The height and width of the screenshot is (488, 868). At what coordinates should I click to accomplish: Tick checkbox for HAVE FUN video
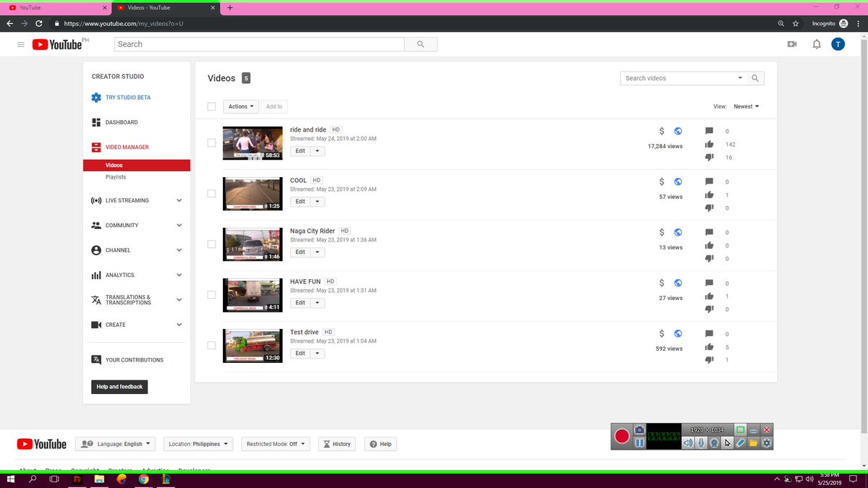(x=211, y=294)
